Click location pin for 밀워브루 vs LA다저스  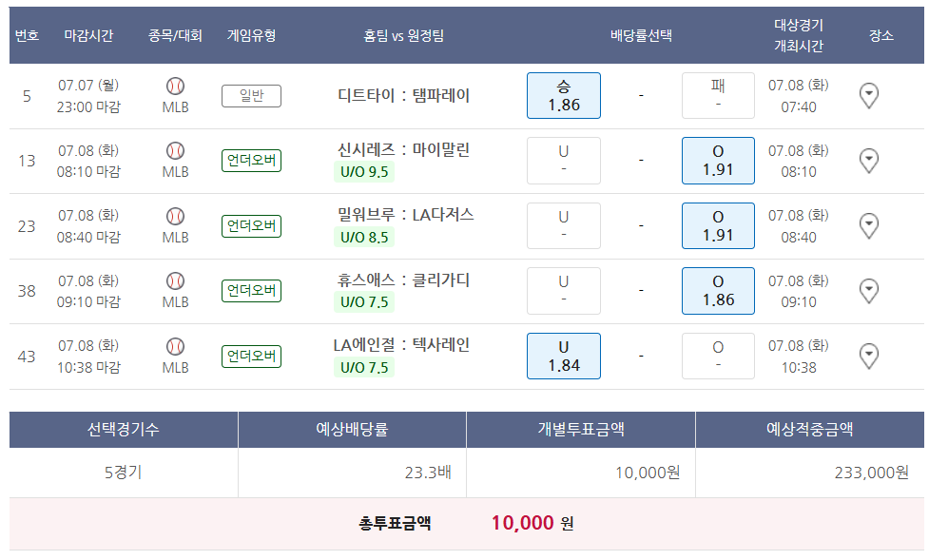click(x=868, y=225)
